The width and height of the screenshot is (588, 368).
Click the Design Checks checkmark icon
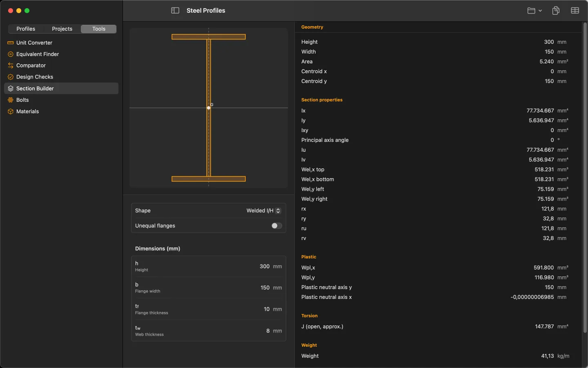click(11, 77)
